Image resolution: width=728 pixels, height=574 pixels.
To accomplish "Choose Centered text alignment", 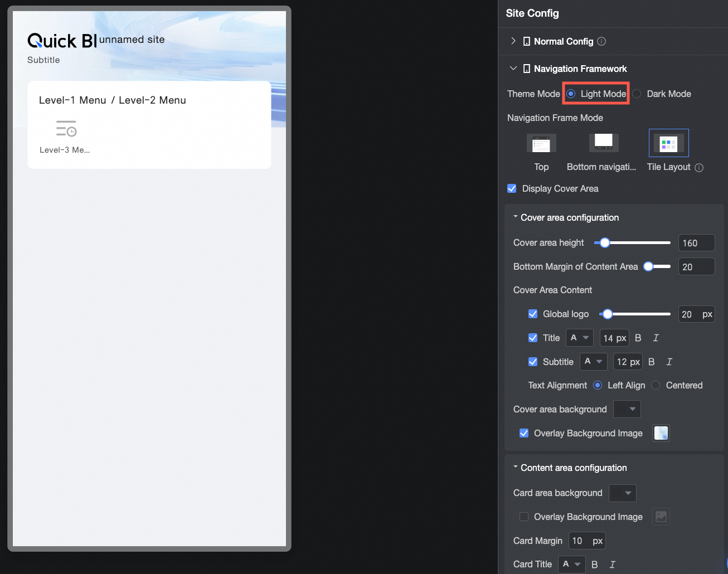I will coord(656,385).
